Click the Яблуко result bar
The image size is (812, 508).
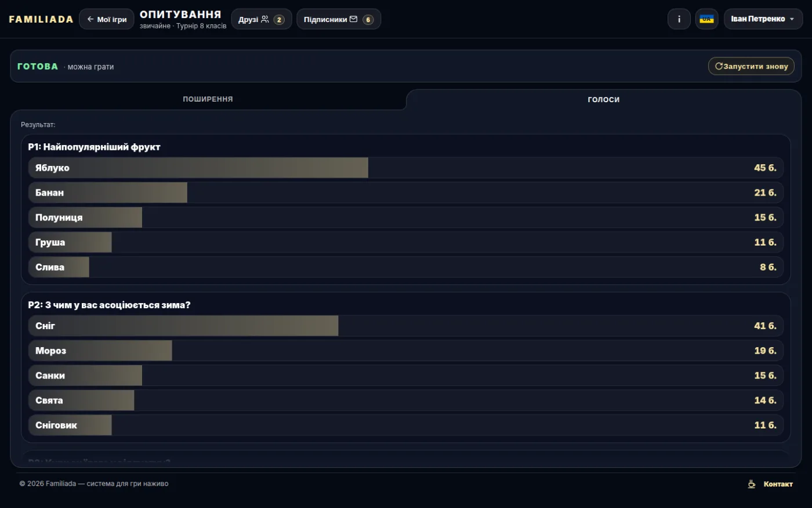pyautogui.click(x=406, y=168)
